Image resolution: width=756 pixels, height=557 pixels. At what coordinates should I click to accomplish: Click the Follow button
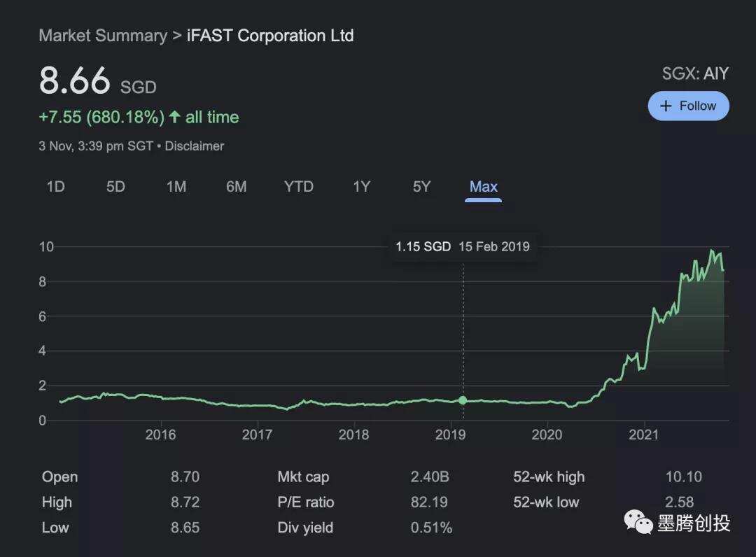tap(689, 106)
